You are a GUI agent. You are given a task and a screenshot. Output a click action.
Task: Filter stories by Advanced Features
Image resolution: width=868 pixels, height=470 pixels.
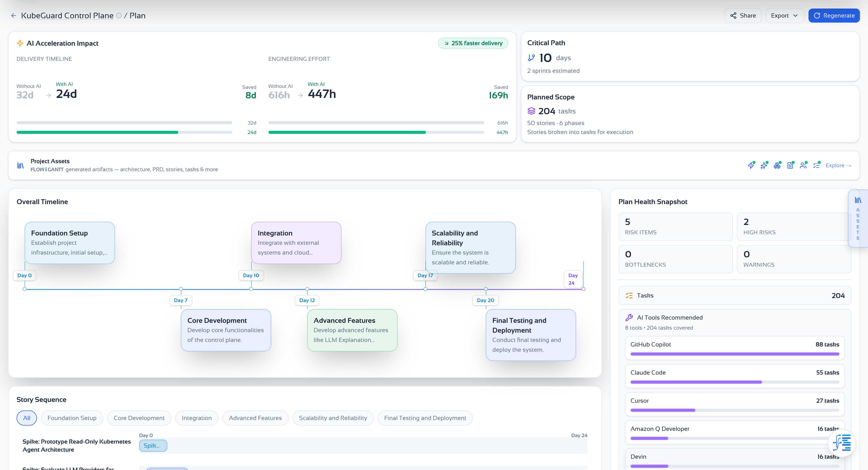[x=255, y=418]
